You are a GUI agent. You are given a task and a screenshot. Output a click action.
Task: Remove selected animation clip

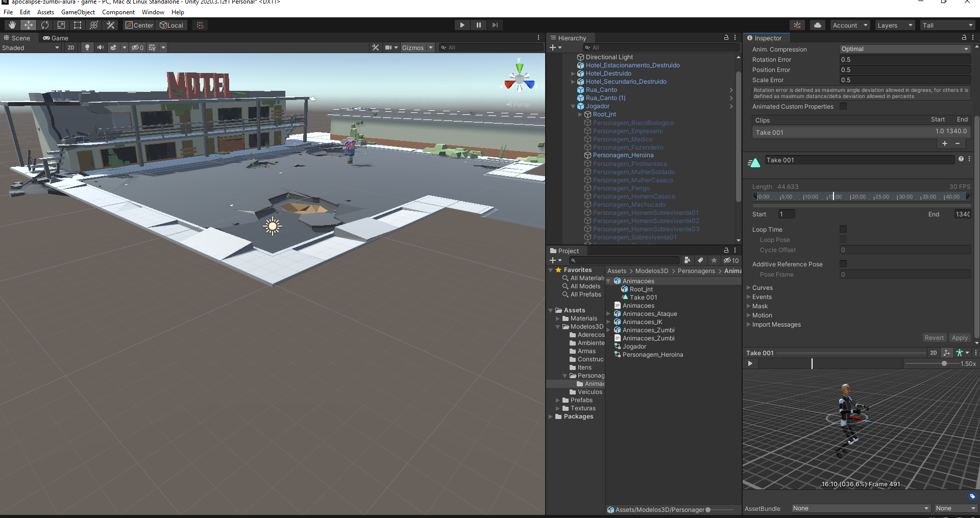(x=958, y=143)
